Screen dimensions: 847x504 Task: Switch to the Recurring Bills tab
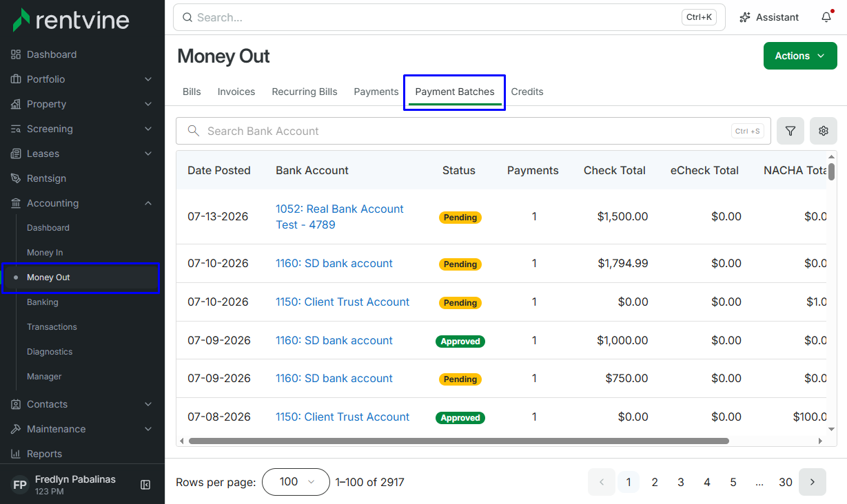point(305,92)
